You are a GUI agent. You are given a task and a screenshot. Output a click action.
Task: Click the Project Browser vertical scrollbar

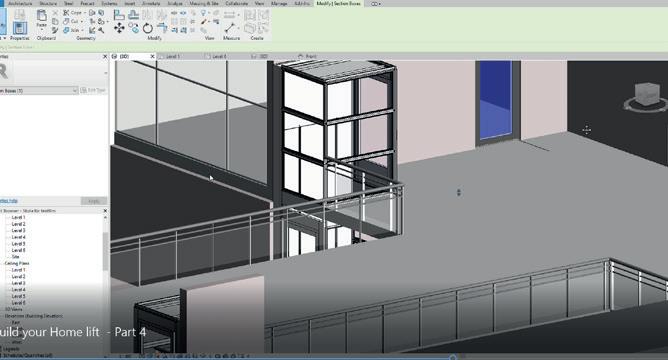(105, 251)
